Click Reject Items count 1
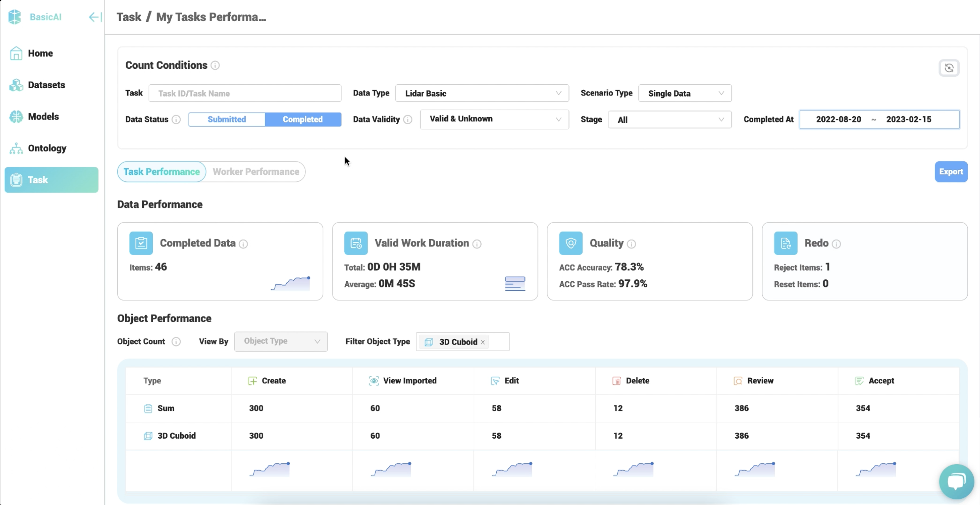The width and height of the screenshot is (980, 505). coord(827,267)
